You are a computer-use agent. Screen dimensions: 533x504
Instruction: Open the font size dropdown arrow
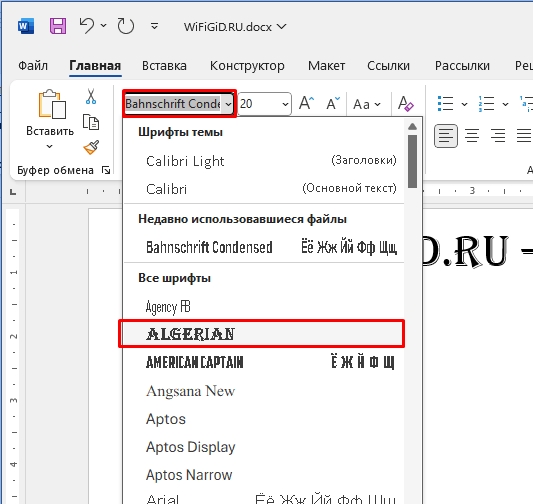coord(286,104)
